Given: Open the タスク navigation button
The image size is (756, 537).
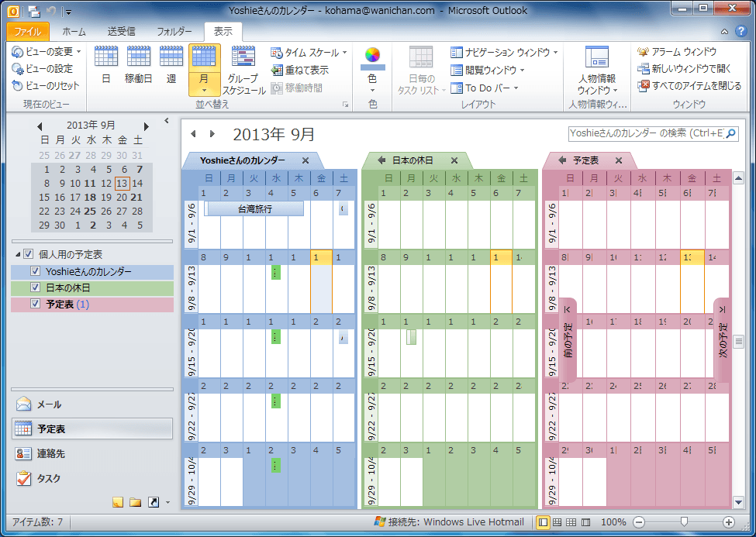Looking at the screenshot, I should click(92, 478).
